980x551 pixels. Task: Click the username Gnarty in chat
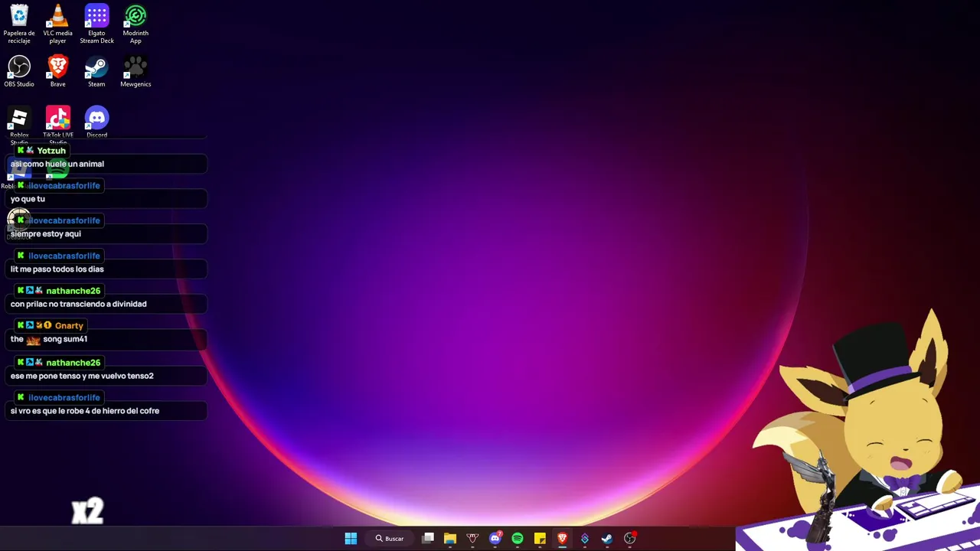tap(69, 326)
